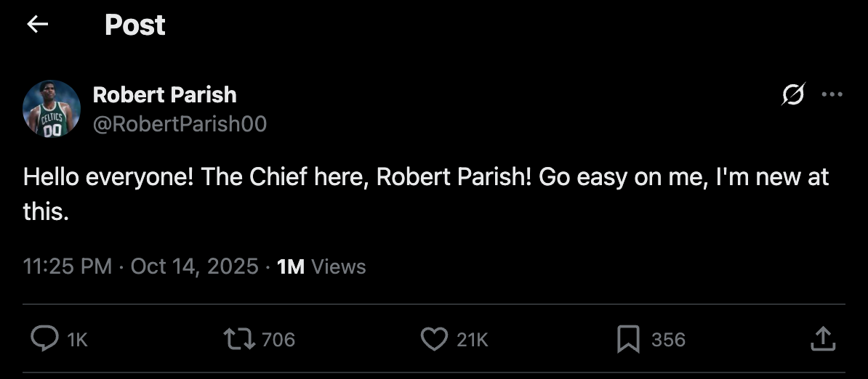
Task: Click the Oct 14, 2025 date
Action: pos(194,266)
